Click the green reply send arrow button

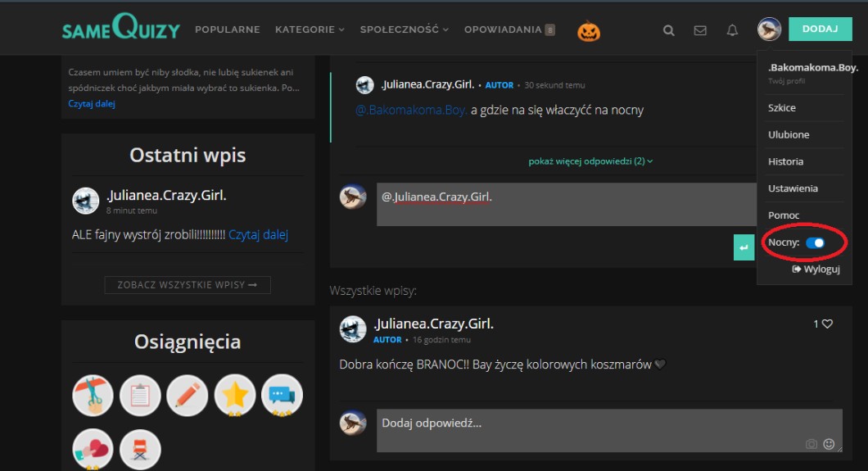click(744, 247)
